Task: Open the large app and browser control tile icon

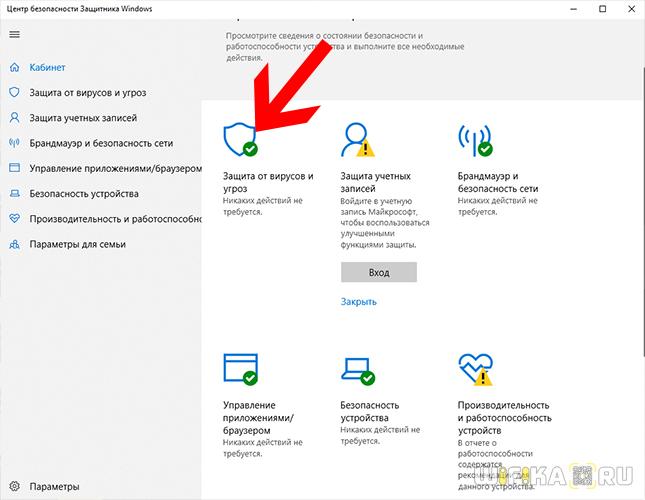Action: [x=241, y=369]
